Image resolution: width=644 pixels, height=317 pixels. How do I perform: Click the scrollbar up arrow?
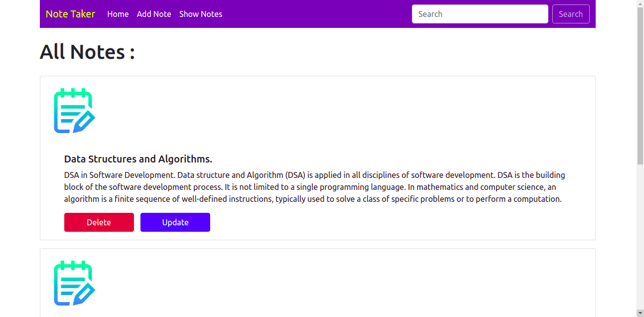641,3
